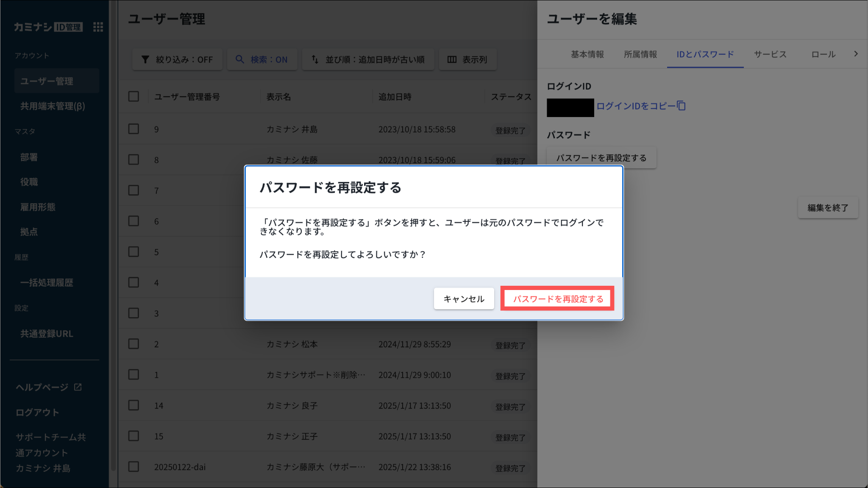
Task: Check the box for user number 9
Action: click(x=134, y=129)
